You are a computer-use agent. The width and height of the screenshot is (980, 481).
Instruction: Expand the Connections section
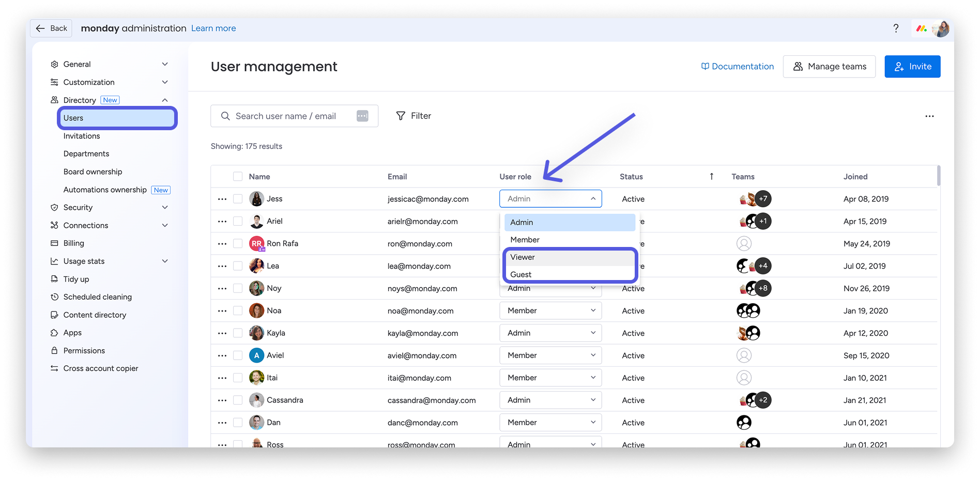tap(165, 225)
